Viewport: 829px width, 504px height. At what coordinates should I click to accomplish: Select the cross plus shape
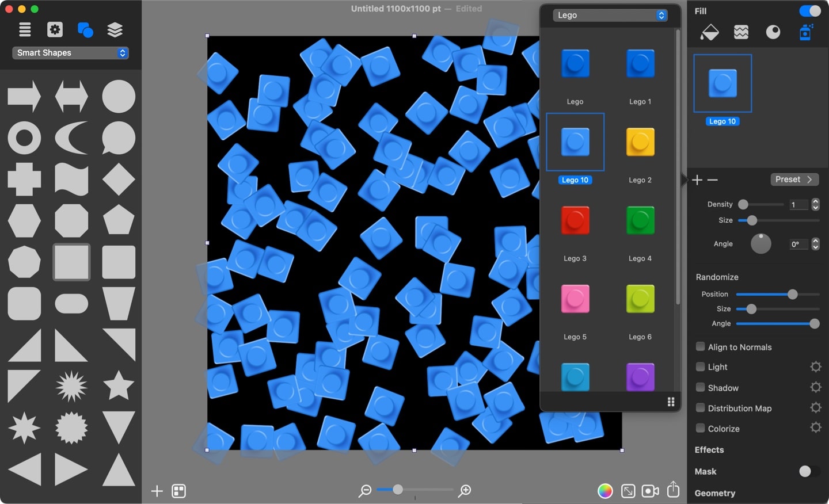click(x=24, y=180)
